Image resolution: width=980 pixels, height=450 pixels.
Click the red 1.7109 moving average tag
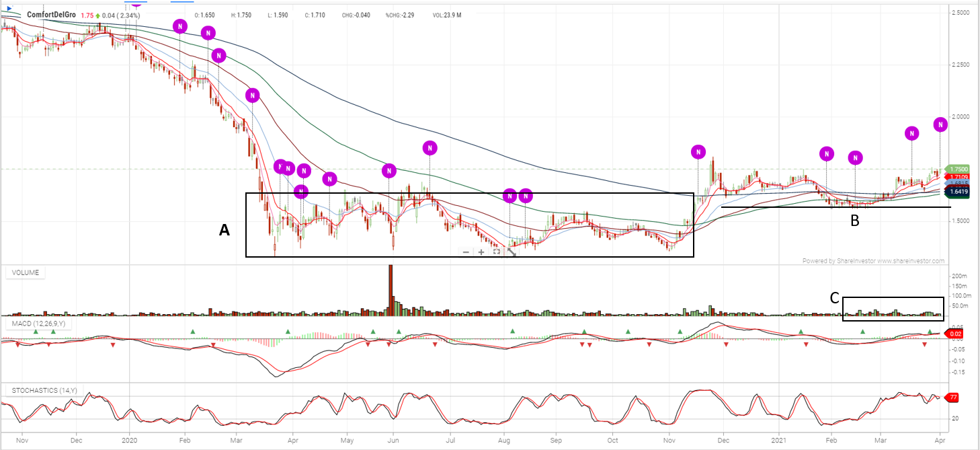pyautogui.click(x=958, y=177)
